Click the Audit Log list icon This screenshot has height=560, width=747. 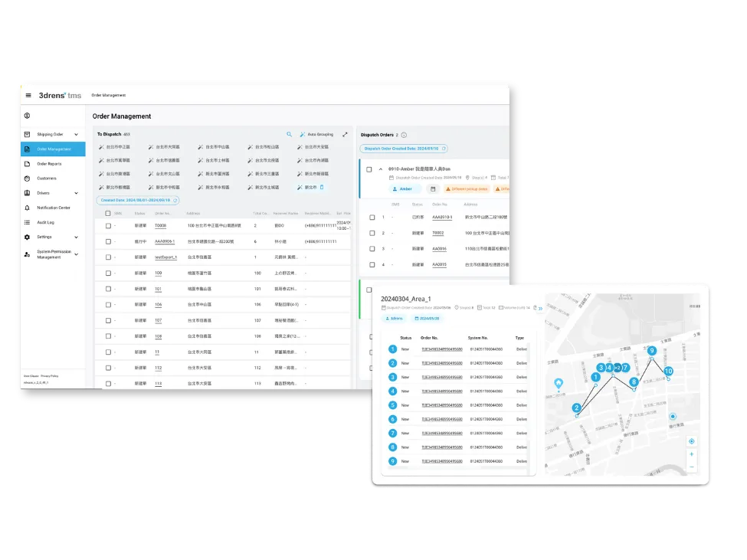click(27, 222)
